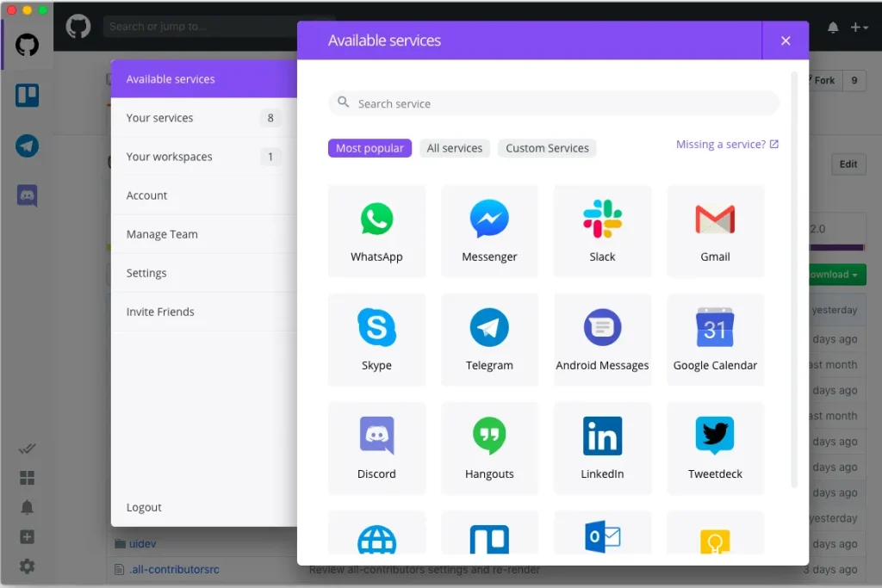Open GitHub notifications bell in header

click(x=833, y=27)
